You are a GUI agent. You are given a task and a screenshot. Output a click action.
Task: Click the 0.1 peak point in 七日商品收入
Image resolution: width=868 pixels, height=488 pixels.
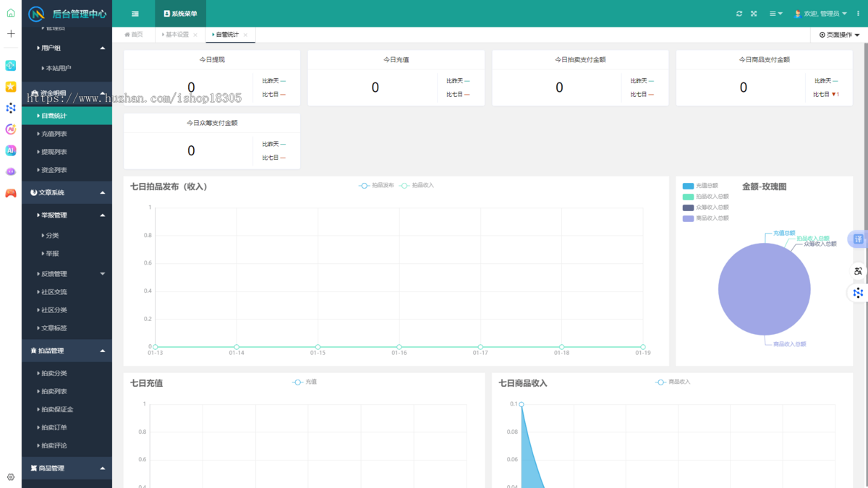522,405
